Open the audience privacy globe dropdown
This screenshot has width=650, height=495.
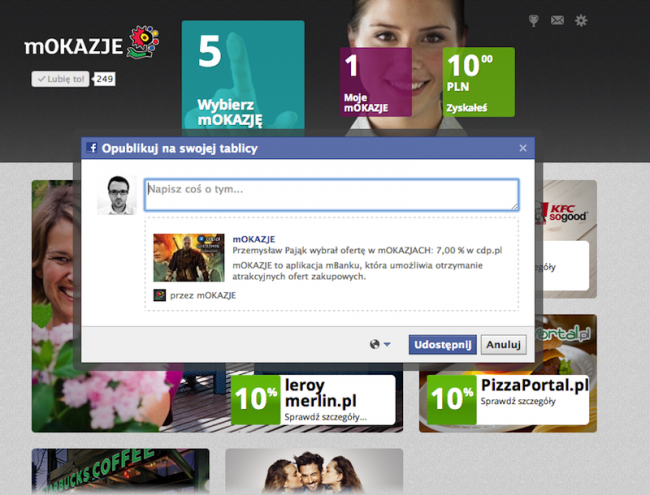tap(380, 344)
